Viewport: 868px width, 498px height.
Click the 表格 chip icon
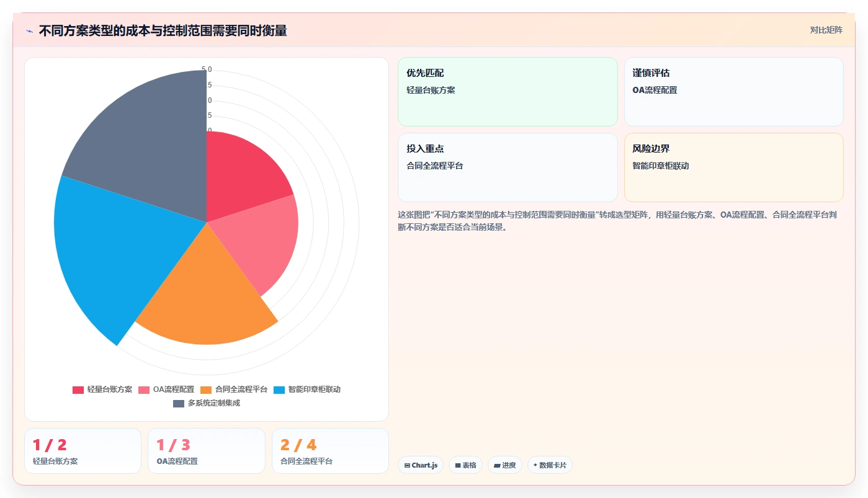tap(458, 465)
